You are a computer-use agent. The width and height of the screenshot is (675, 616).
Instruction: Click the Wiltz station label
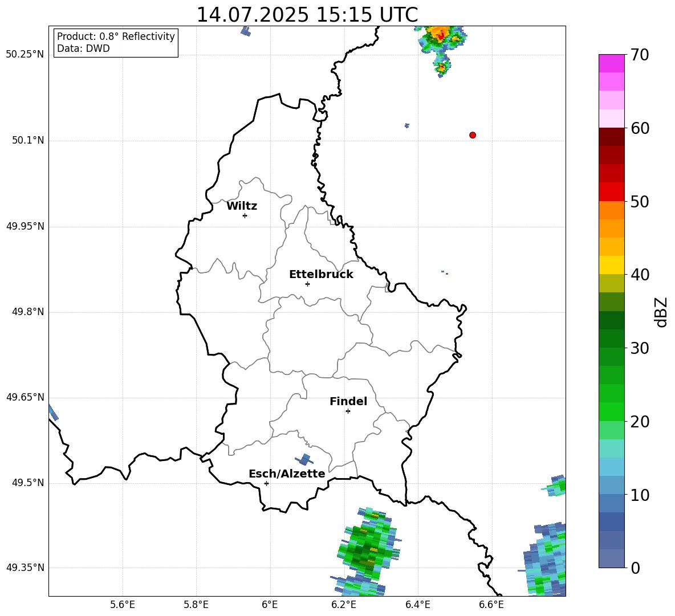point(242,206)
